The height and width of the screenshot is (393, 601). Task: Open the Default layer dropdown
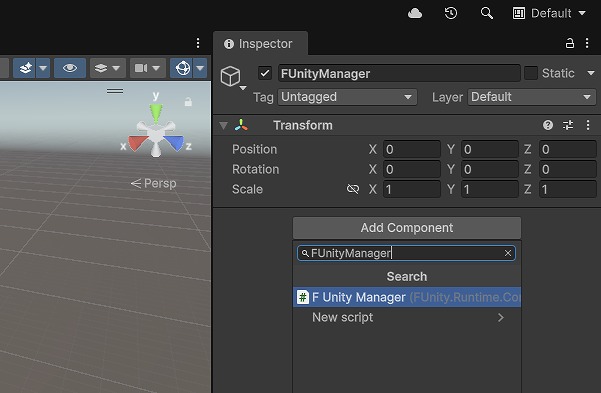pyautogui.click(x=532, y=97)
